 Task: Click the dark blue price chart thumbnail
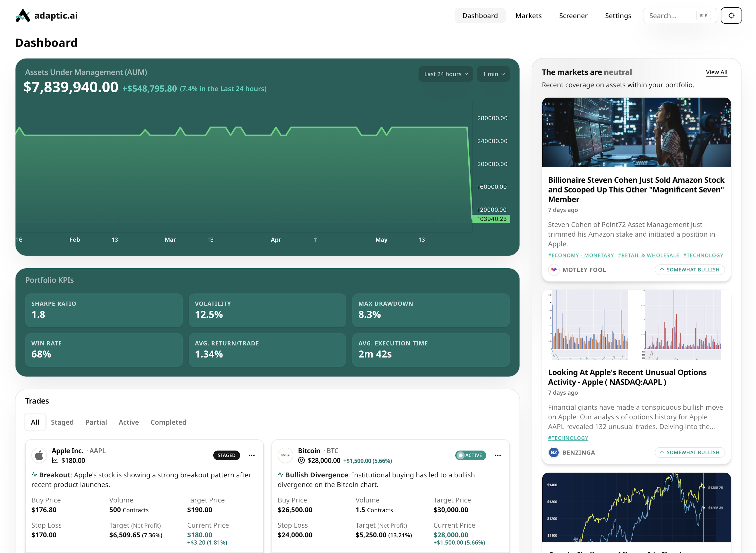[x=636, y=507]
